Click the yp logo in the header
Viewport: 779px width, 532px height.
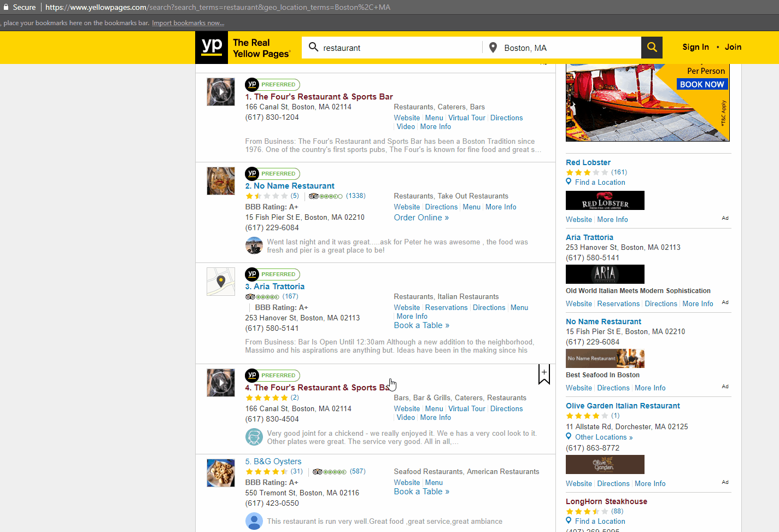pos(211,48)
